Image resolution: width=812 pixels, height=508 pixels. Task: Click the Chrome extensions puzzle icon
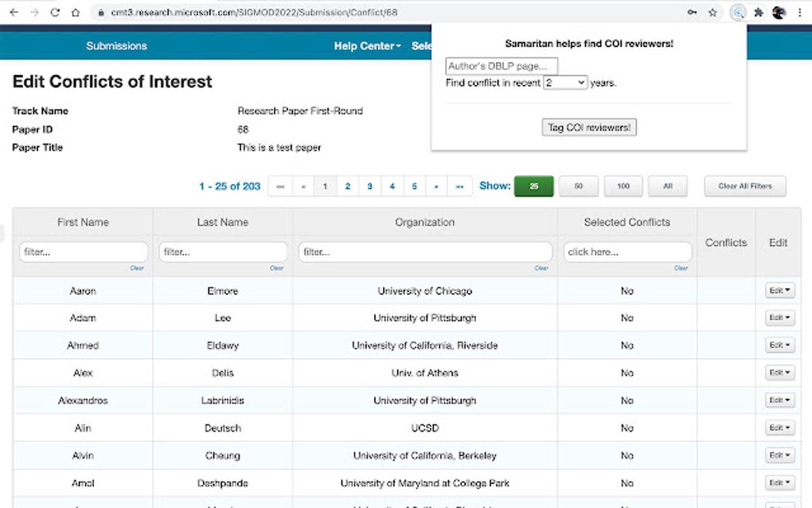759,13
